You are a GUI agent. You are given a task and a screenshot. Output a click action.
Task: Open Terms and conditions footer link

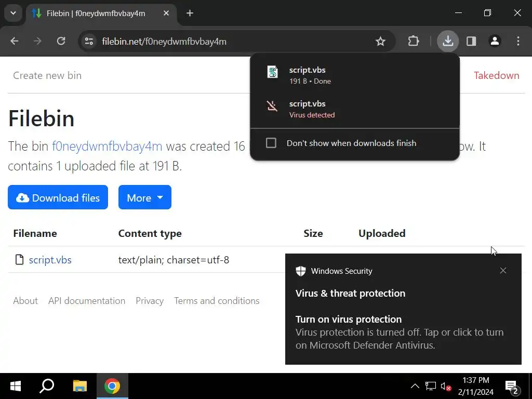[217, 301]
